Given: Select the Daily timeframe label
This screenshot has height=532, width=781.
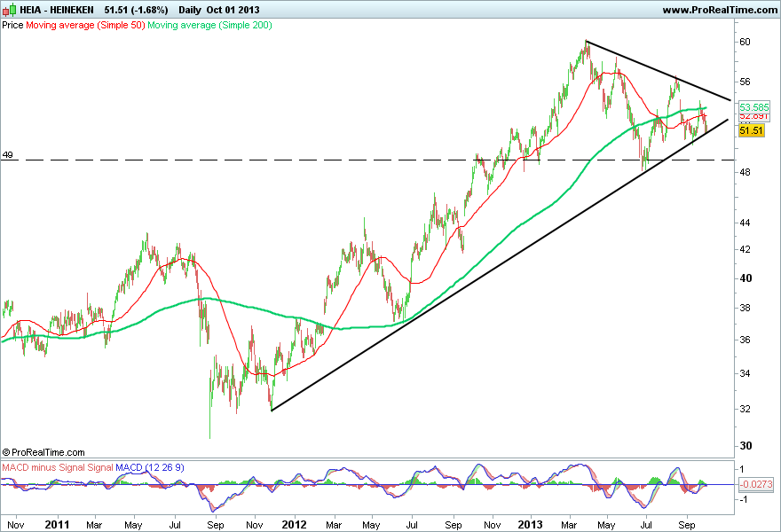Looking at the screenshot, I should point(190,10).
